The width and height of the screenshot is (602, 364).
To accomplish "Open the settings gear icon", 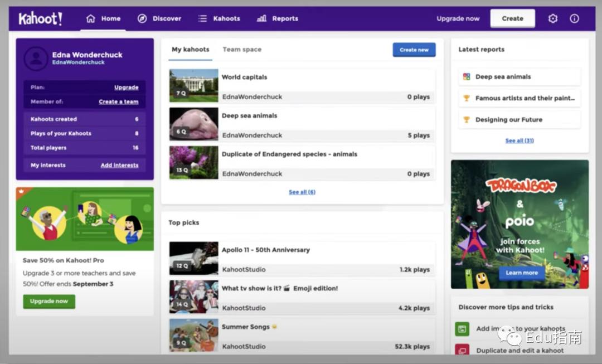I will 553,18.
